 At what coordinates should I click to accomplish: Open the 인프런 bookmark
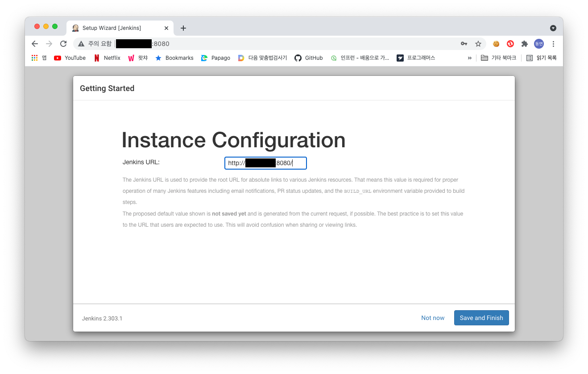coord(360,58)
